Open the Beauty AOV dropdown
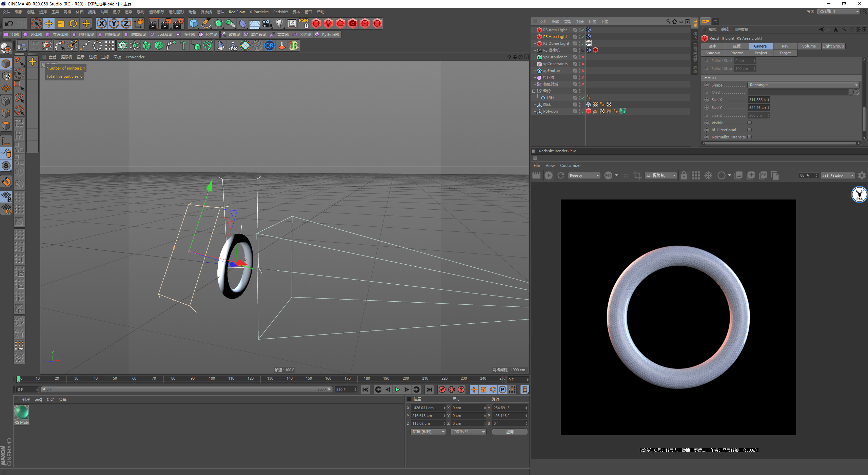The image size is (868, 475). point(585,175)
